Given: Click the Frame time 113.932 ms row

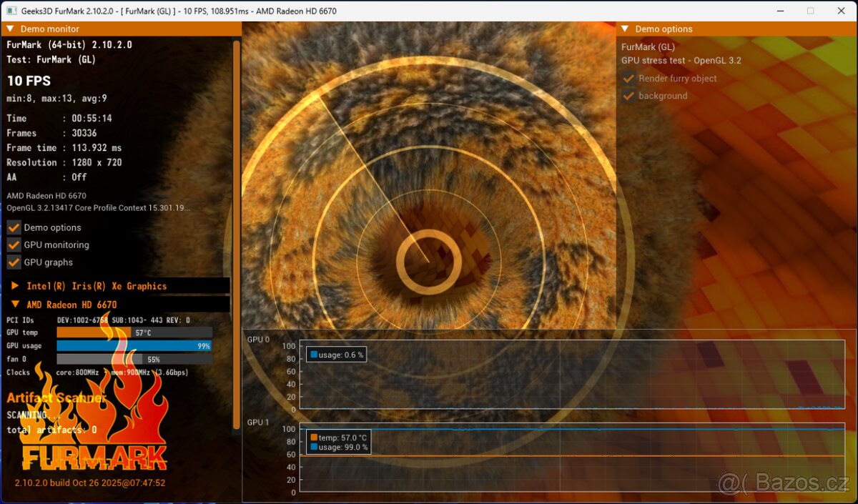Looking at the screenshot, I should [64, 148].
